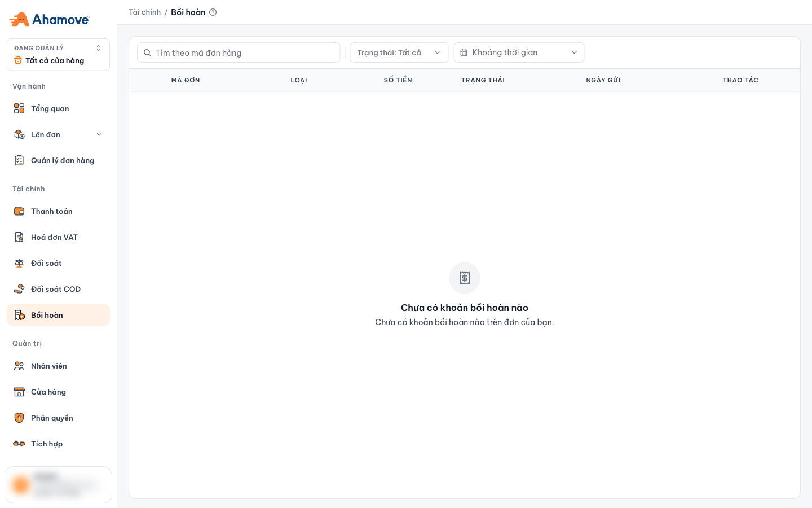Screen dimensions: 812x508
Task: Click the Nhân viên people icon
Action: click(19, 366)
